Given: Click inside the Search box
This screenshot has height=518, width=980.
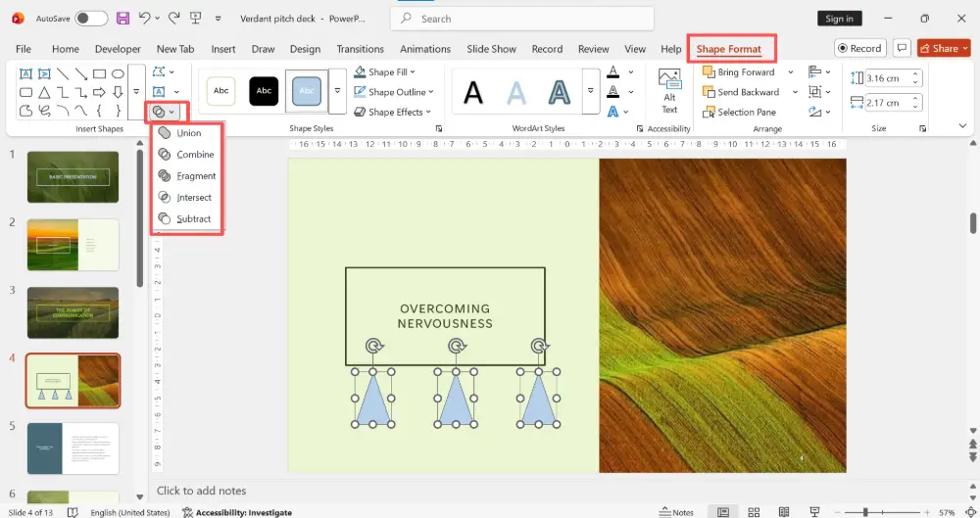Looking at the screenshot, I should pos(522,19).
